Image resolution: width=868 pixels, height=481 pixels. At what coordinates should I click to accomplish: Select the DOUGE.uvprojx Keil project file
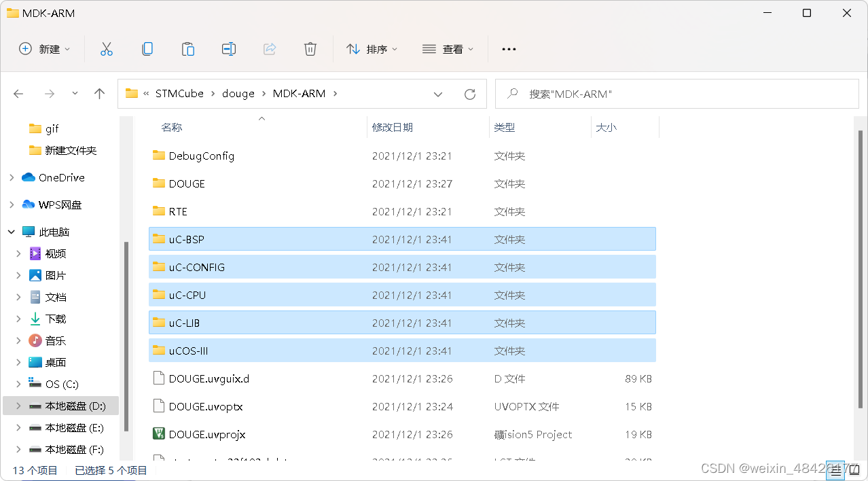pyautogui.click(x=402, y=434)
